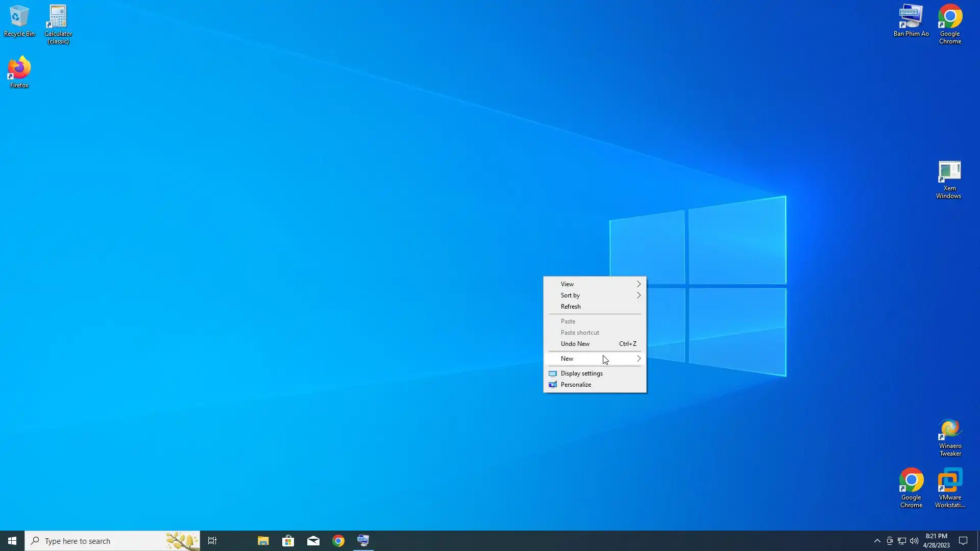Open File Explorer from the taskbar
Screen dimensions: 980x551
[263, 541]
